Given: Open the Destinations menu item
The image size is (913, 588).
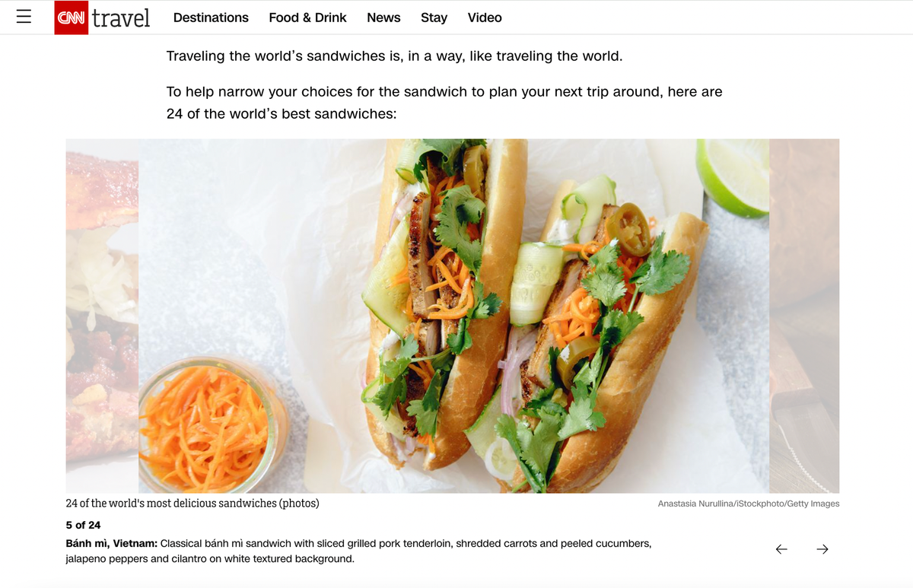Looking at the screenshot, I should pyautogui.click(x=211, y=17).
